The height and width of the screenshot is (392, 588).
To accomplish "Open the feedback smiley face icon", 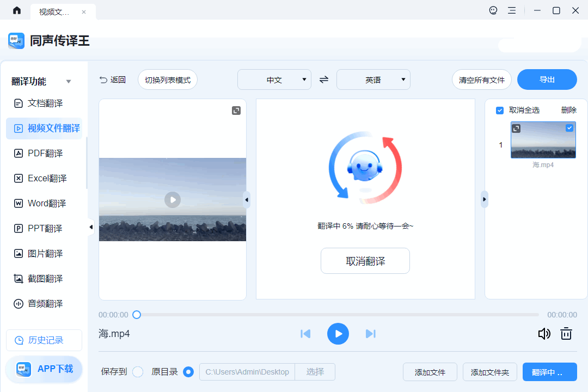I will 493,10.
